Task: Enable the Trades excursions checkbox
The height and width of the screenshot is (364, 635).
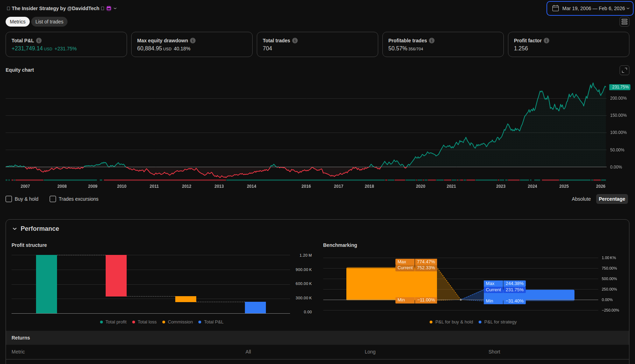Action: coord(53,199)
